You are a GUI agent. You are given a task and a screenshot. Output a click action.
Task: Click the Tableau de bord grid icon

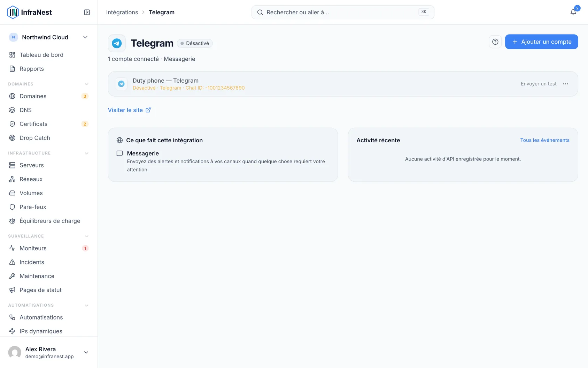(12, 55)
